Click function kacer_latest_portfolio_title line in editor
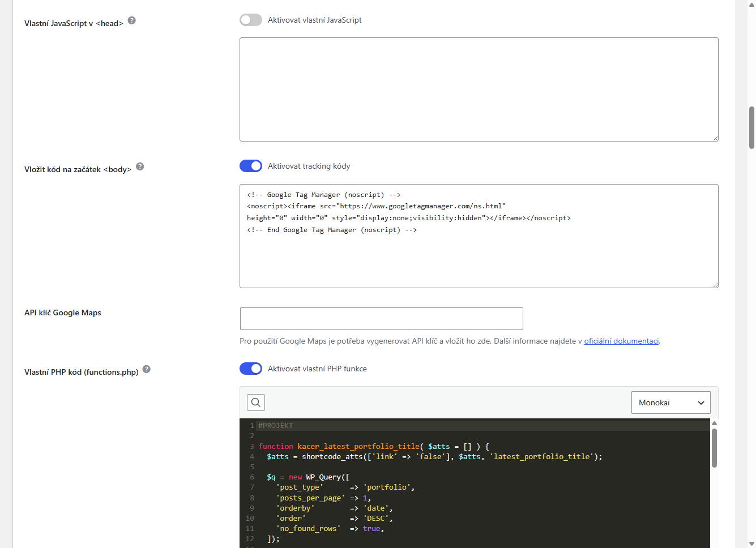The image size is (756, 548). point(374,446)
